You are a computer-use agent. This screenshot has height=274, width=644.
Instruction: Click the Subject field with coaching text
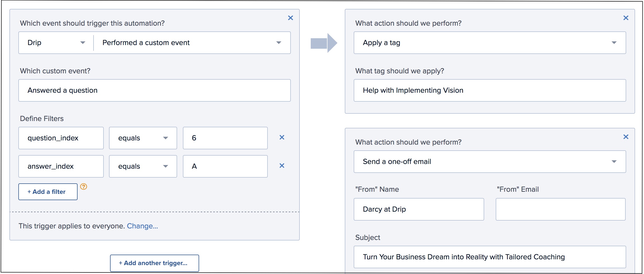(x=489, y=257)
